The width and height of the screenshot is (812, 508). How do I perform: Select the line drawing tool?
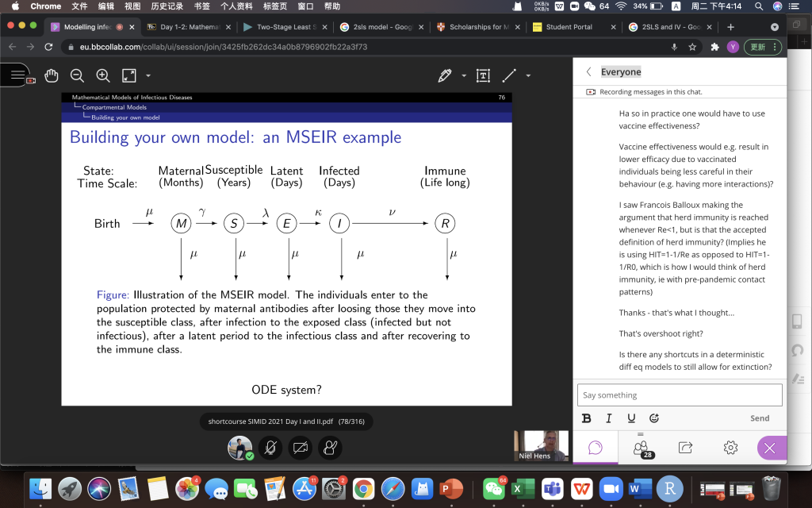point(509,75)
